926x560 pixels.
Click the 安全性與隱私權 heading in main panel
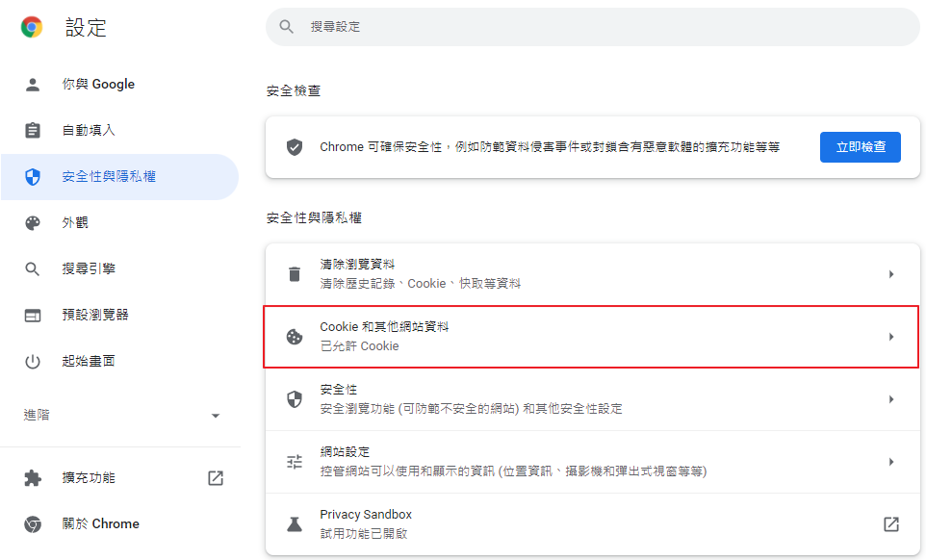point(314,218)
